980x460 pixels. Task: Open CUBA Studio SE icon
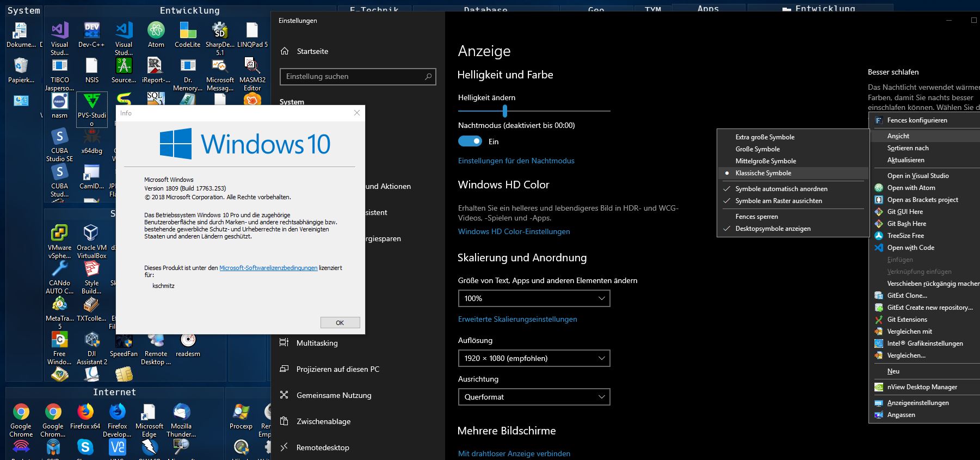[59, 145]
